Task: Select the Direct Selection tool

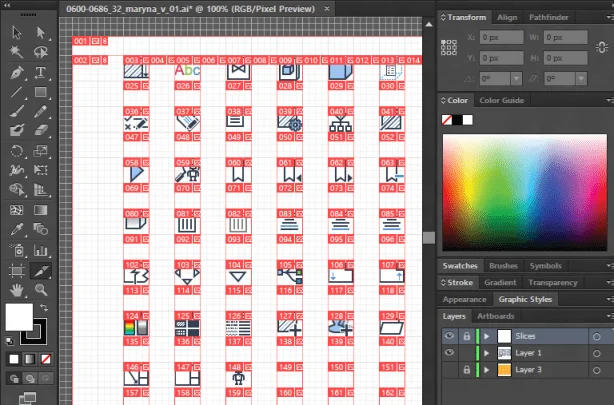Action: point(40,33)
